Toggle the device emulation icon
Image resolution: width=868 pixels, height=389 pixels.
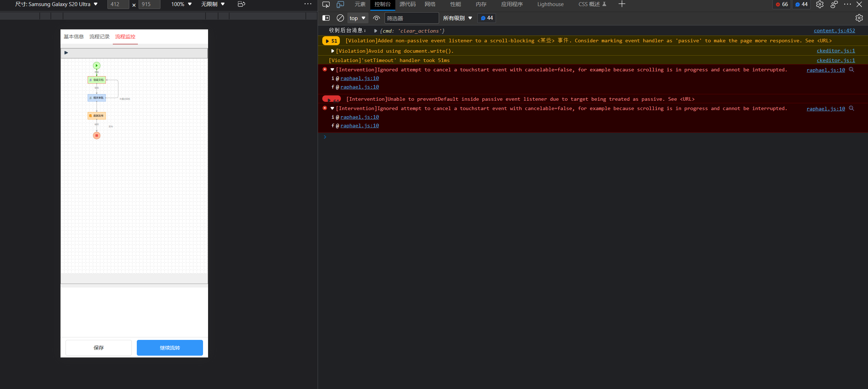340,4
